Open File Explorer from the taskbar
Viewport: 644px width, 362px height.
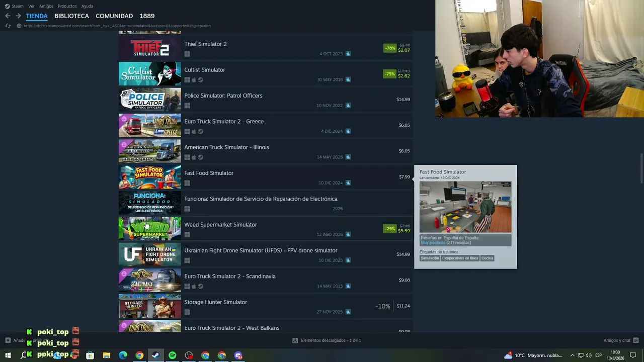click(x=107, y=355)
